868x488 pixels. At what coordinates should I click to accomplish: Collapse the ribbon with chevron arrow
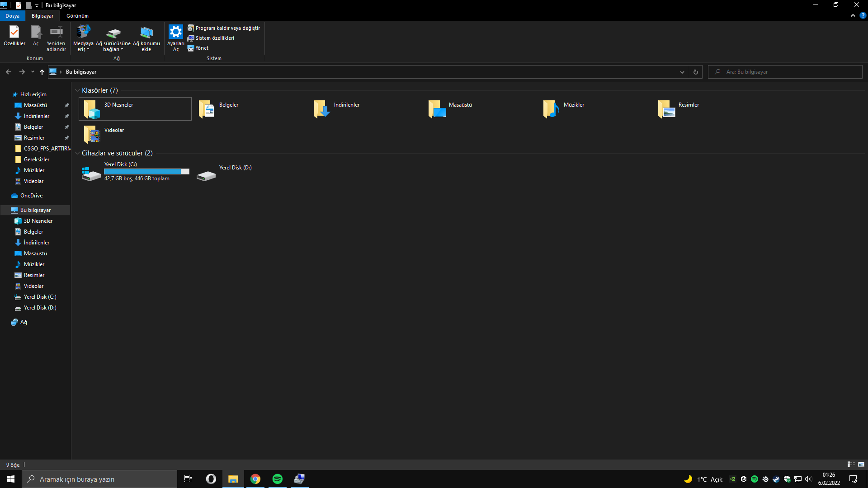(x=853, y=15)
